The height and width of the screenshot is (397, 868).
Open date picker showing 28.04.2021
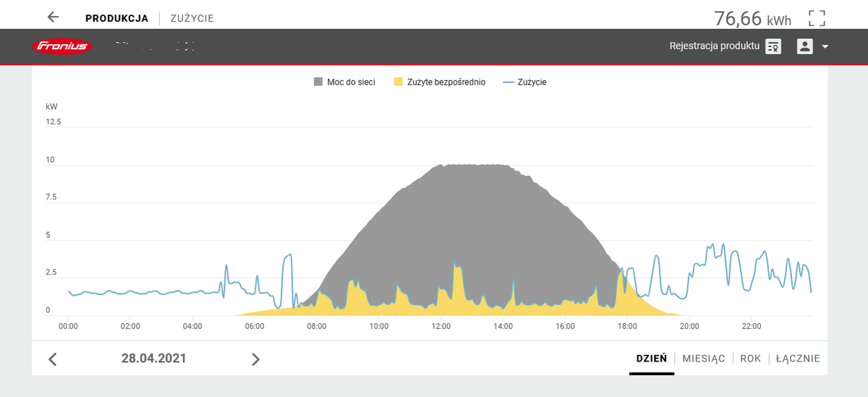pyautogui.click(x=153, y=358)
